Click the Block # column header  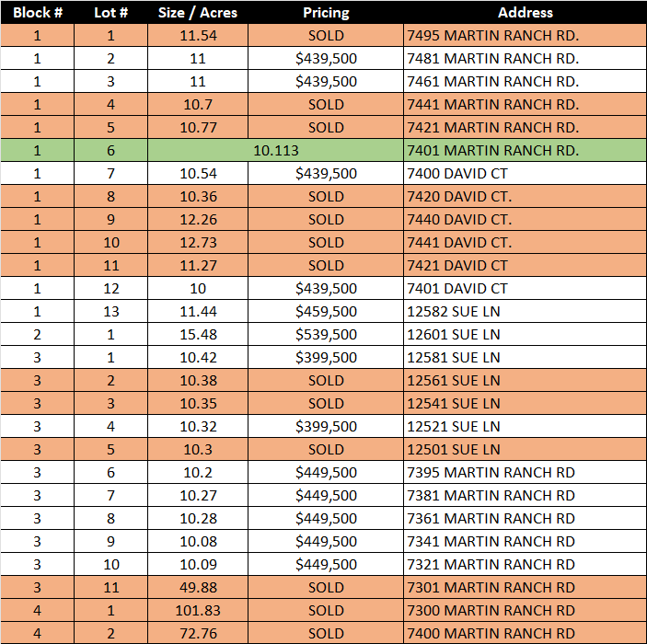[37, 13]
